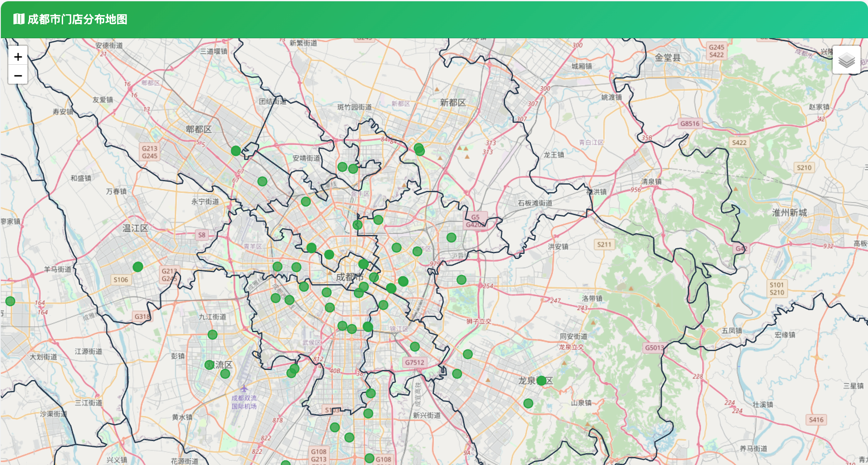Select store marker below 九江街道
The image size is (868, 465).
213,335
